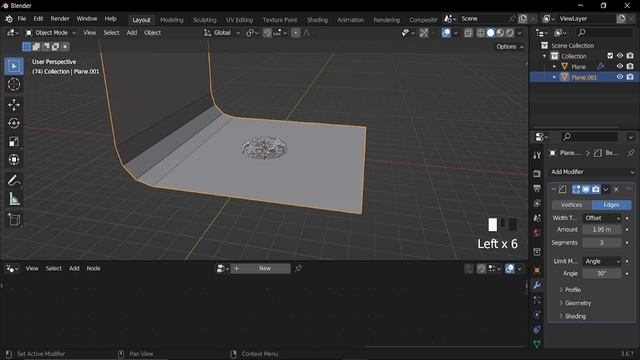Pin the shader editor material
Screen dimensions: 640x360
point(298,268)
